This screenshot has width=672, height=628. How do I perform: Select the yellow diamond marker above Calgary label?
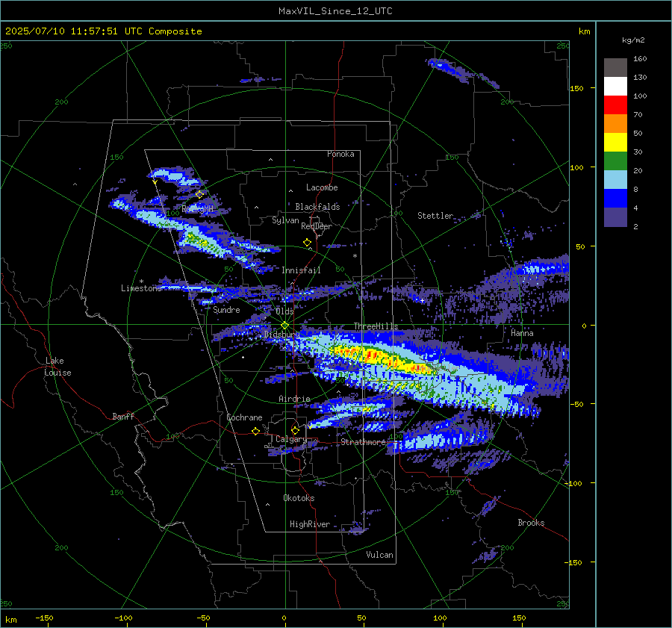coord(295,430)
